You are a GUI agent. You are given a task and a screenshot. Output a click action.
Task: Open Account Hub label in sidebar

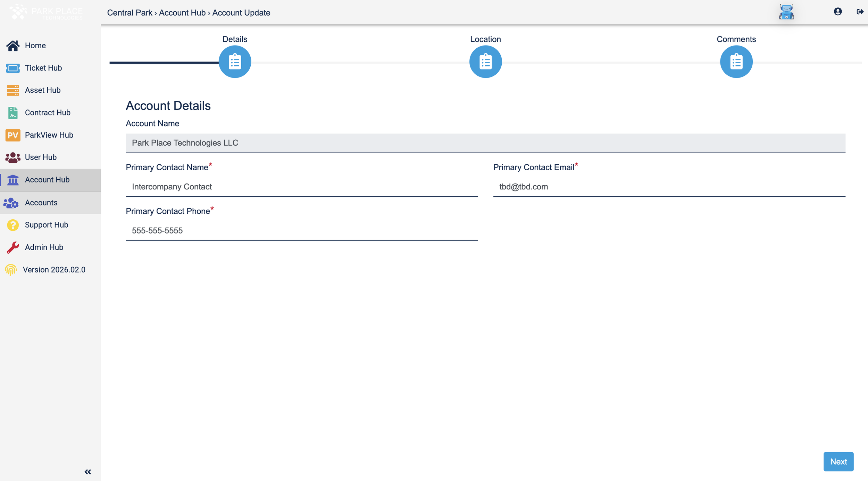47,180
